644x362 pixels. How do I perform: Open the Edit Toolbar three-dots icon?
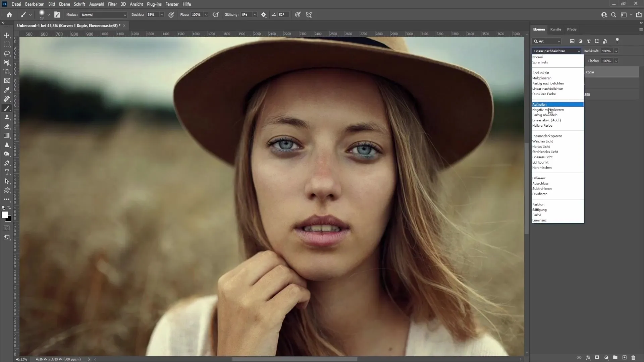7,199
